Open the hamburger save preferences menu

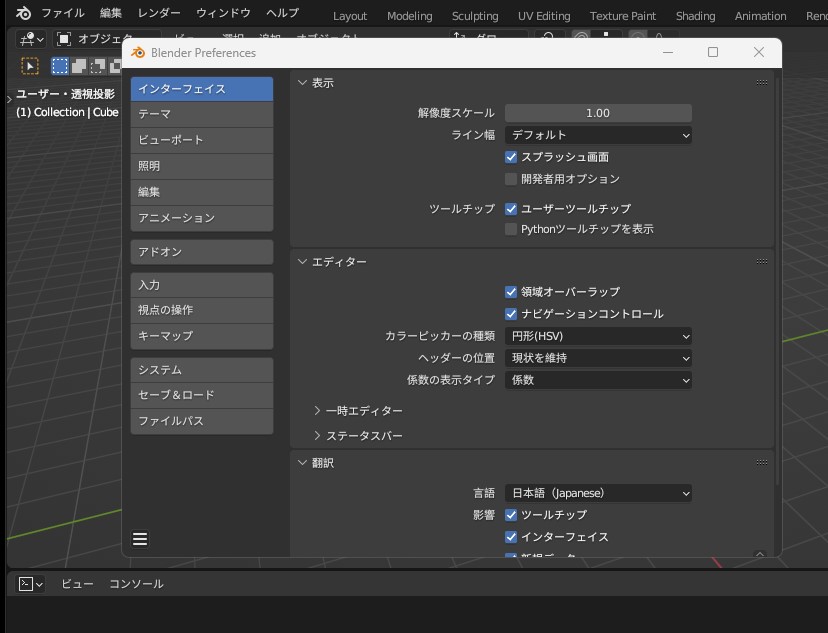140,539
